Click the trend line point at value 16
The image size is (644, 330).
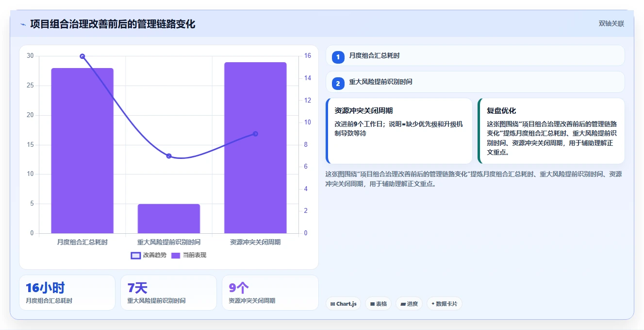click(82, 56)
